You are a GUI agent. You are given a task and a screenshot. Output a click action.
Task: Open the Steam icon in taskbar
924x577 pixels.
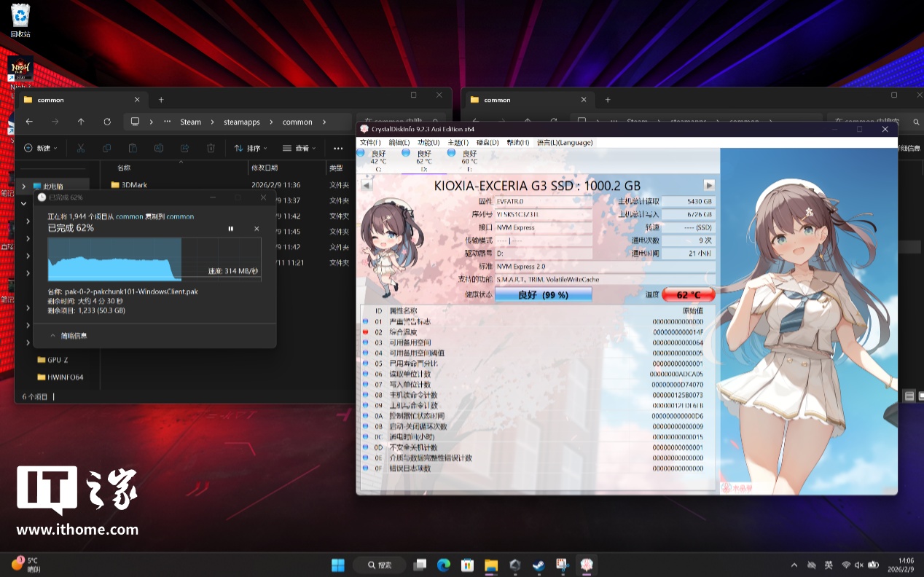click(539, 565)
